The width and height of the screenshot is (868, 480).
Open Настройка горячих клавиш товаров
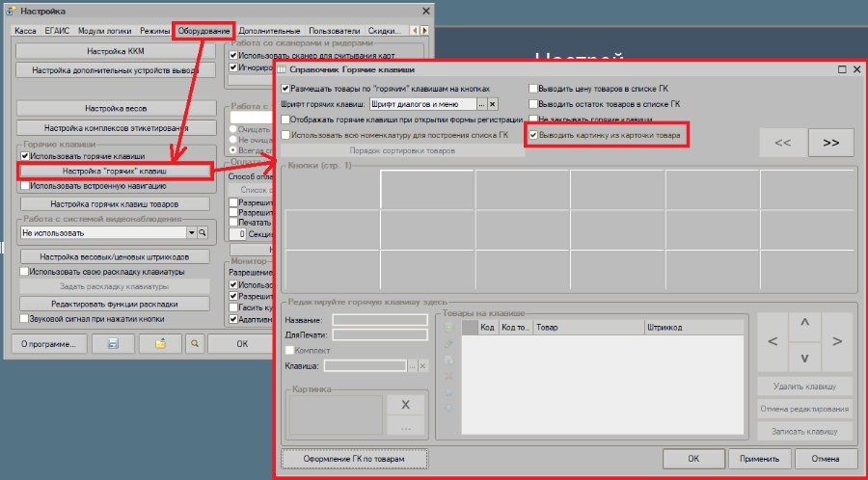(x=115, y=204)
